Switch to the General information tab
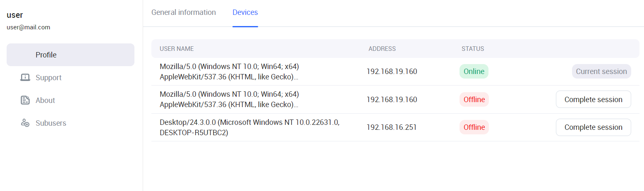 [x=184, y=12]
